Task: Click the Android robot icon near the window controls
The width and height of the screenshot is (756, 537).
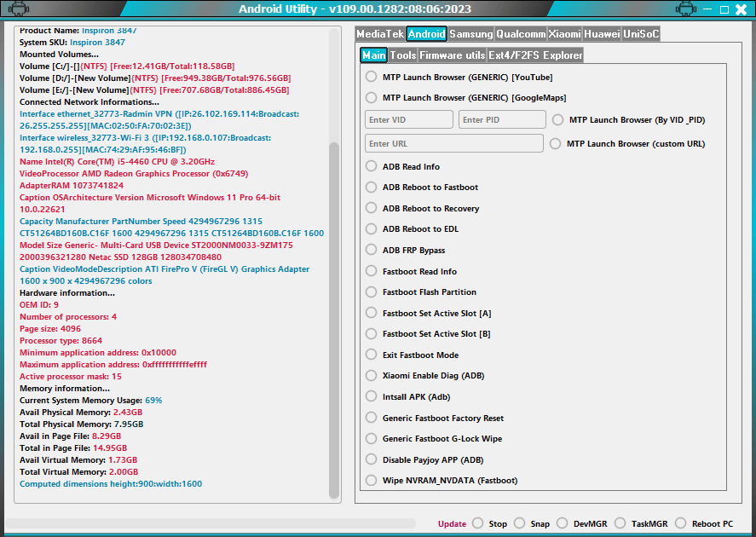Action: point(687,9)
